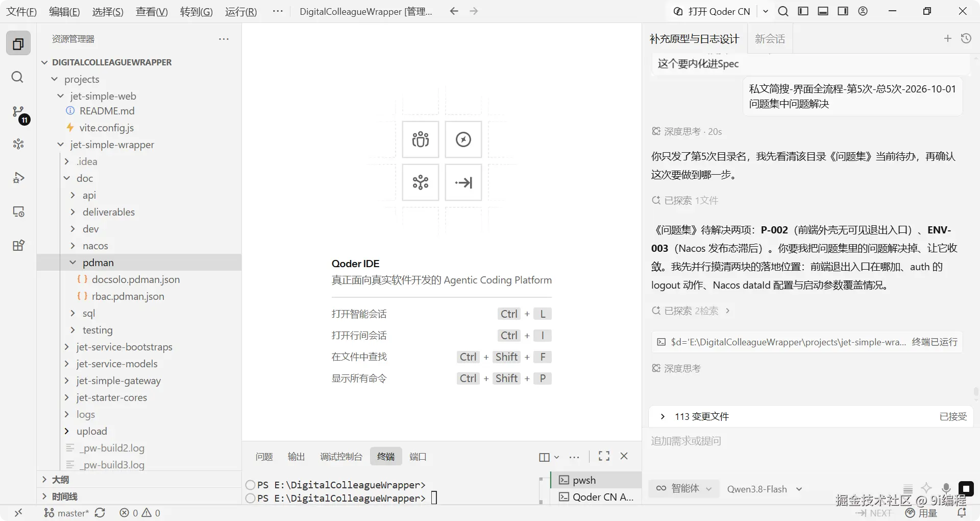Open chat history with the clock icon
This screenshot has height=521, width=980.
pos(966,38)
